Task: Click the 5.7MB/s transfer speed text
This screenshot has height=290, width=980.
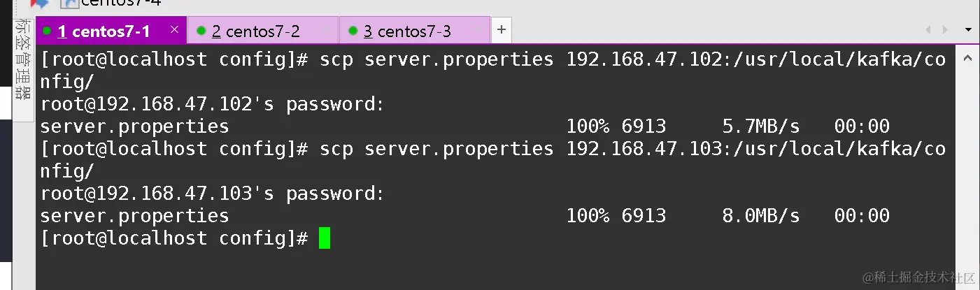Action: pyautogui.click(x=760, y=126)
